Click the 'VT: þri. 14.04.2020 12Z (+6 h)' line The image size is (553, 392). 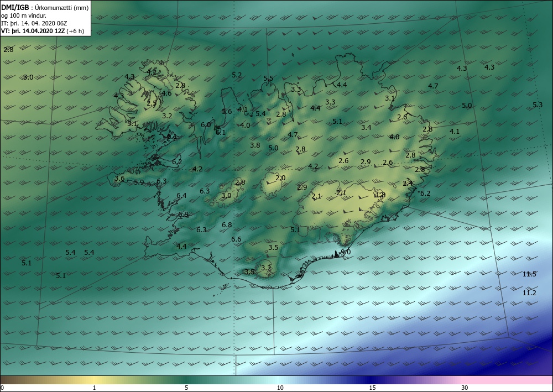pos(43,31)
